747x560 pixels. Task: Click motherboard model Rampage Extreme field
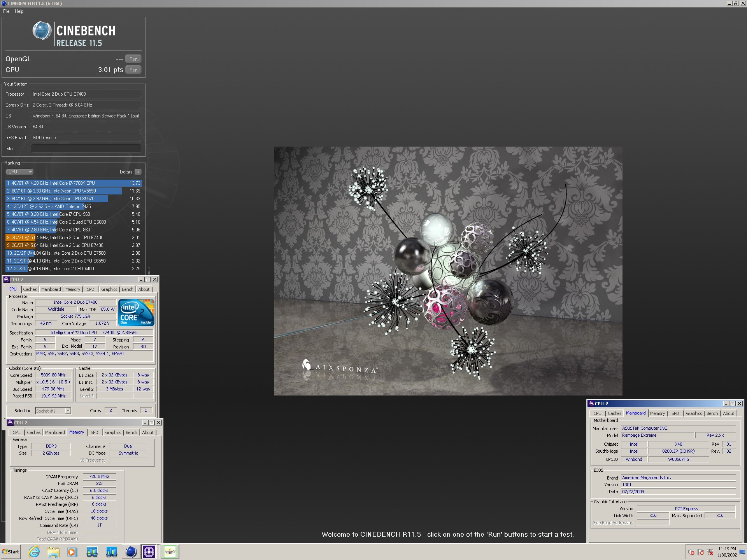tap(657, 436)
